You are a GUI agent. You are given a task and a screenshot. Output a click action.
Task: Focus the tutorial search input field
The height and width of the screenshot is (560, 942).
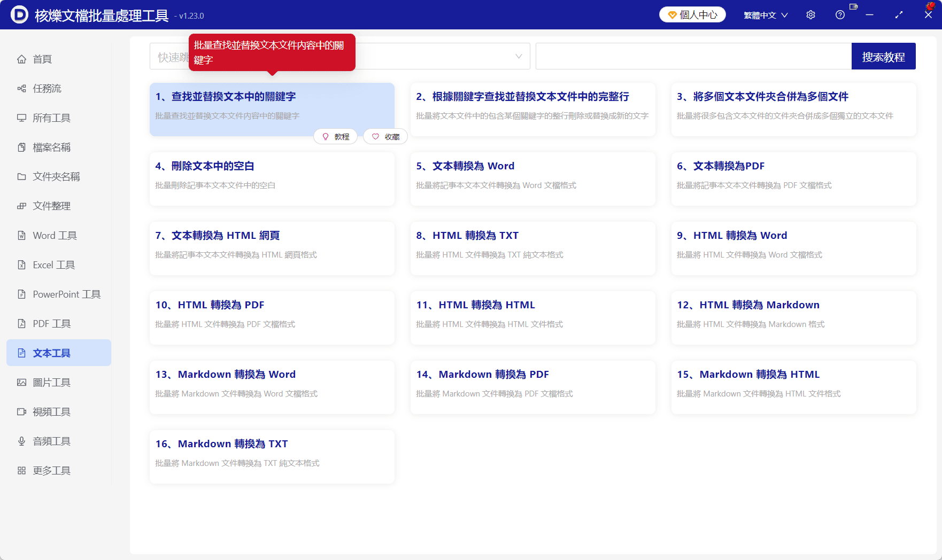(693, 56)
